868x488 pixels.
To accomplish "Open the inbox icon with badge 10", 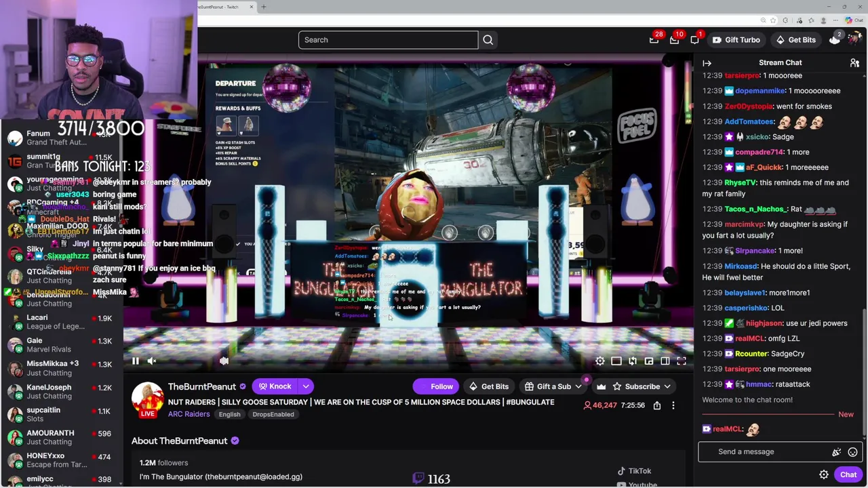I will click(x=675, y=39).
